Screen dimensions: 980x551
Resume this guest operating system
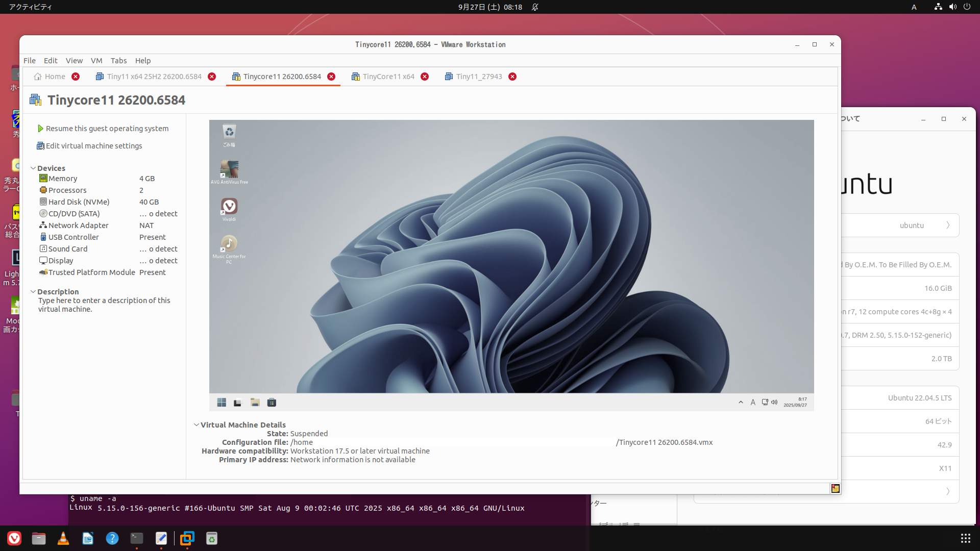pyautogui.click(x=107, y=129)
